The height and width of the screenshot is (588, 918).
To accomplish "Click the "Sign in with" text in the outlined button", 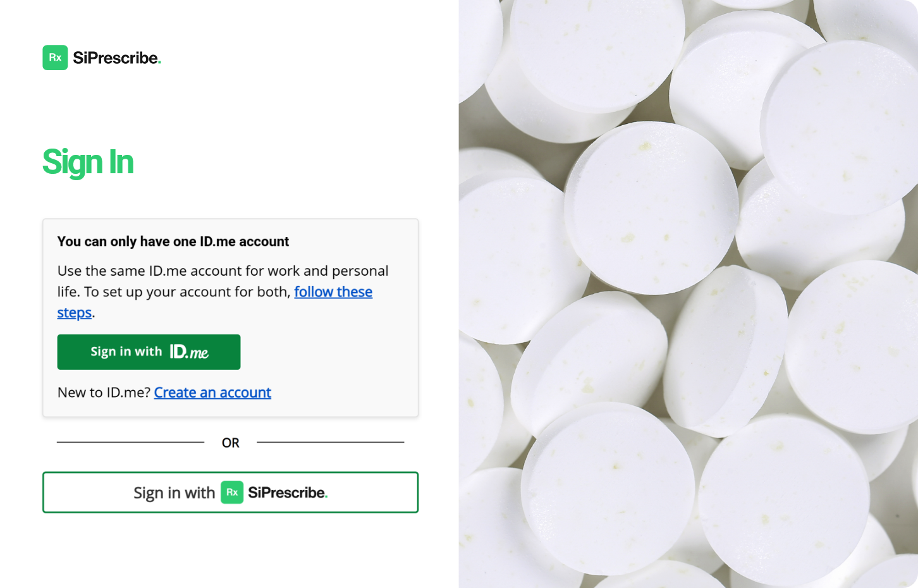I will [x=174, y=493].
